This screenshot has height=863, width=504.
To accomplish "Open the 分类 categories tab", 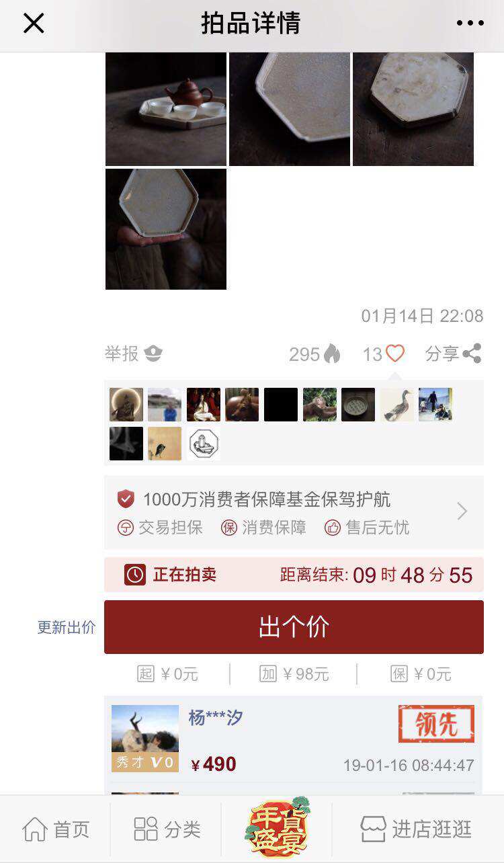I will coord(167,829).
